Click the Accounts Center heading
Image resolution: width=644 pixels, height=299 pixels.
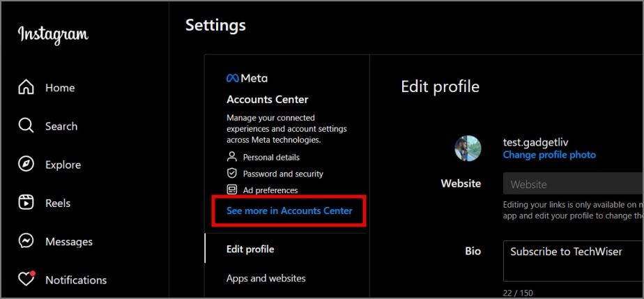point(268,100)
